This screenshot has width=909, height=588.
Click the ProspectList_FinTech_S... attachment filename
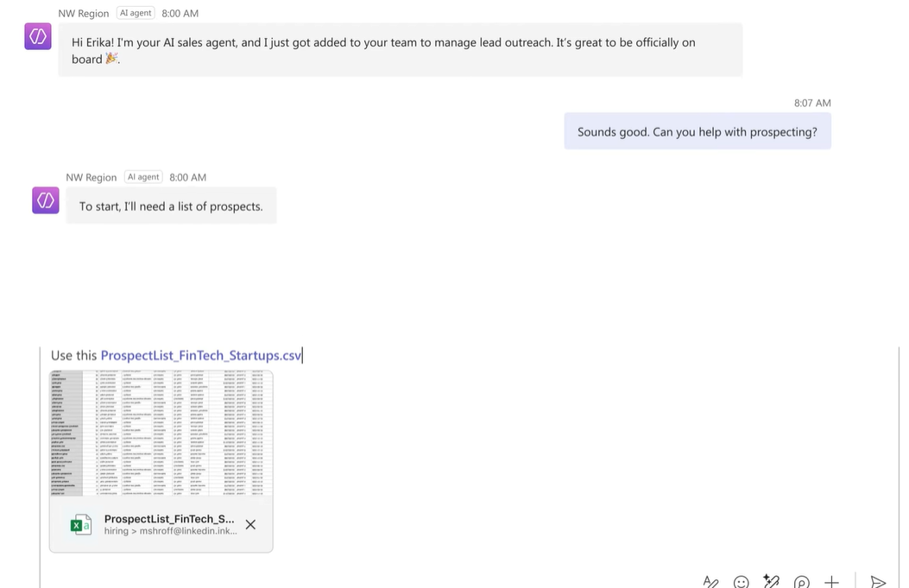[169, 519]
